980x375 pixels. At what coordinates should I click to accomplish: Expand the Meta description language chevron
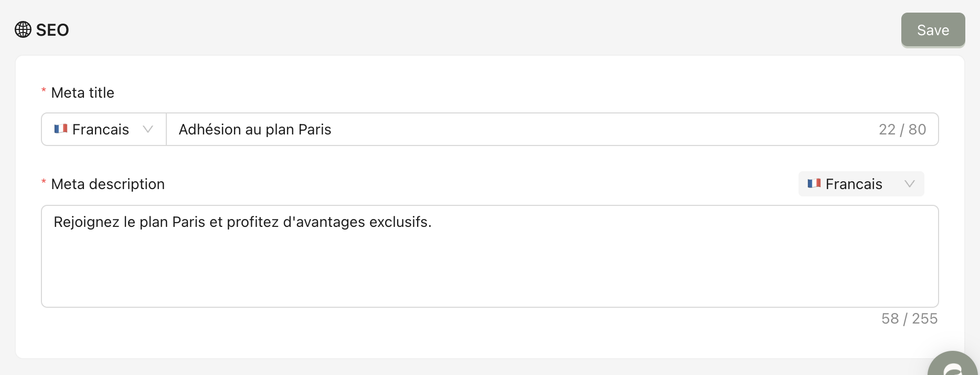[x=910, y=184]
